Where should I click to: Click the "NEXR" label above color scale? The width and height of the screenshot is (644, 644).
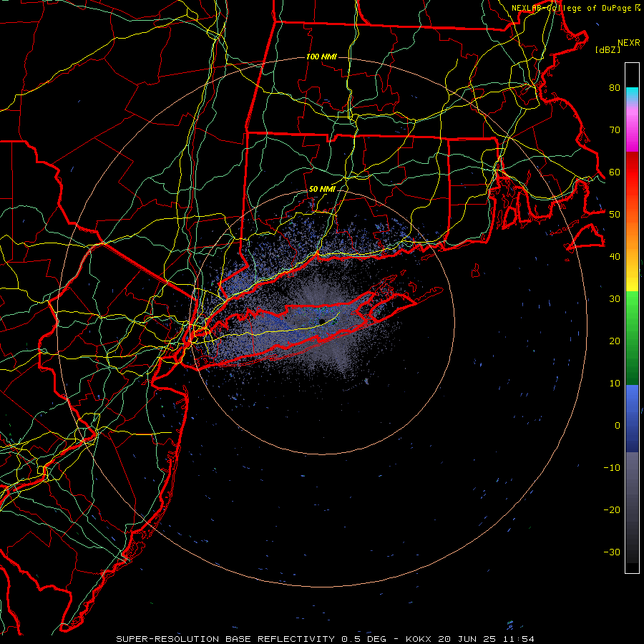[629, 43]
